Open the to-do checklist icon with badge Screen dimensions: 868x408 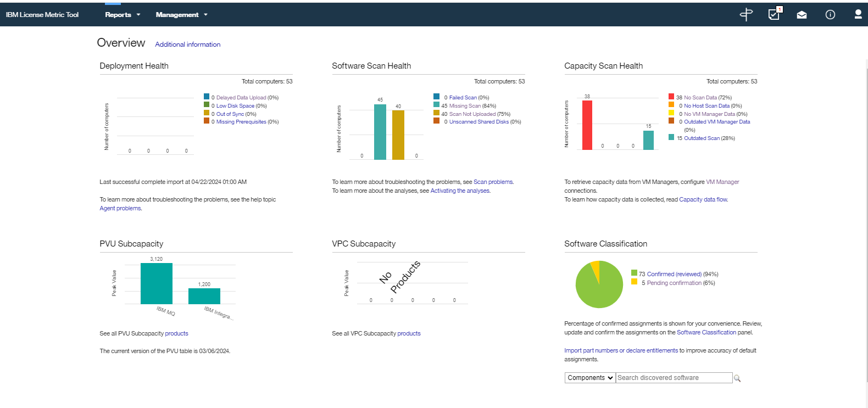tap(775, 14)
